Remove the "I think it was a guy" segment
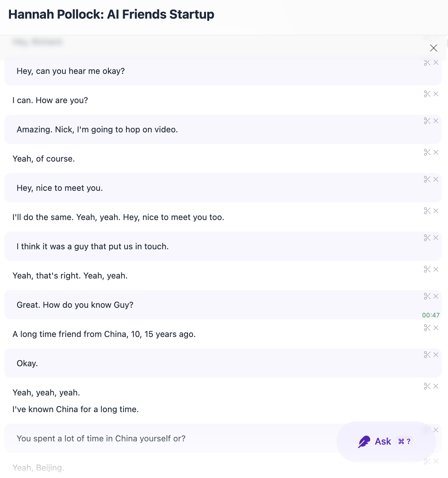The width and height of the screenshot is (448, 478). (436, 238)
